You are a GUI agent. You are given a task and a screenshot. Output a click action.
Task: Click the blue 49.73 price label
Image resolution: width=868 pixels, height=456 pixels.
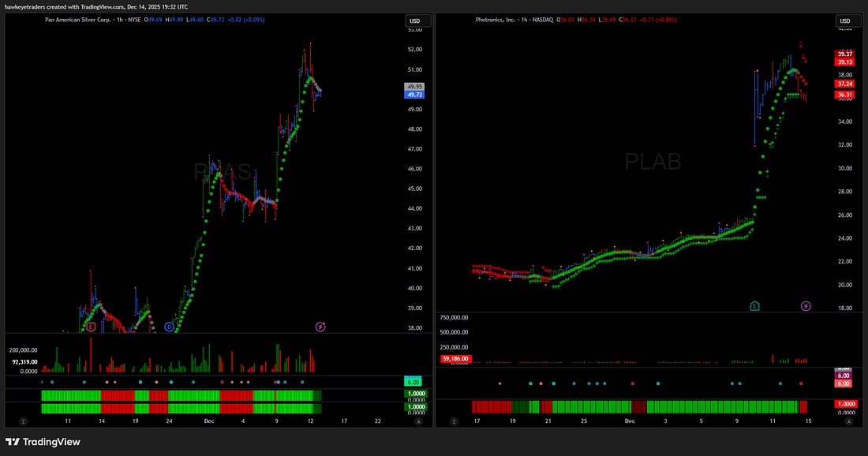click(414, 95)
